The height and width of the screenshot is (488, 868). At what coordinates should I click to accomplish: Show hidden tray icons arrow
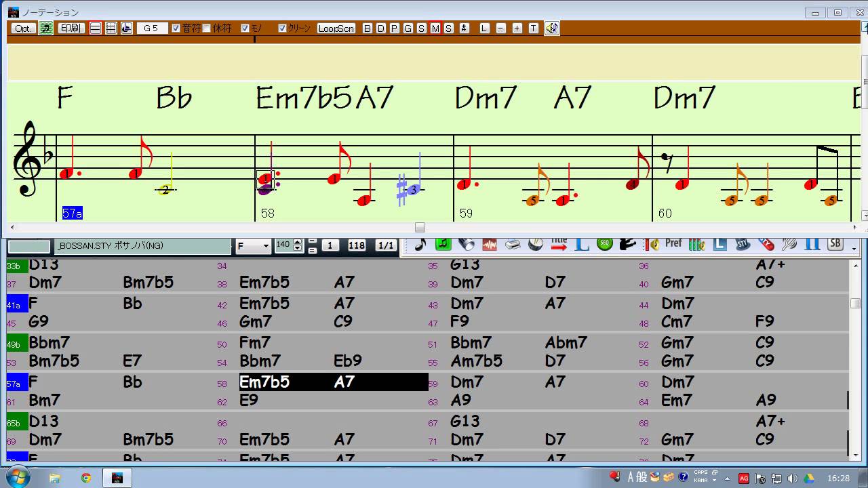click(727, 479)
